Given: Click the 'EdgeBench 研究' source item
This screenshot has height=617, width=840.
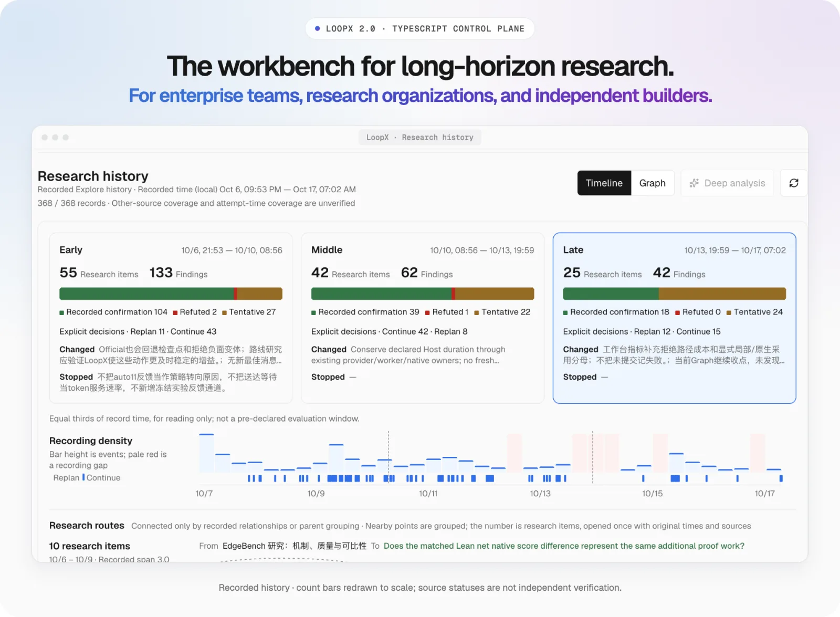Looking at the screenshot, I should tap(295, 546).
